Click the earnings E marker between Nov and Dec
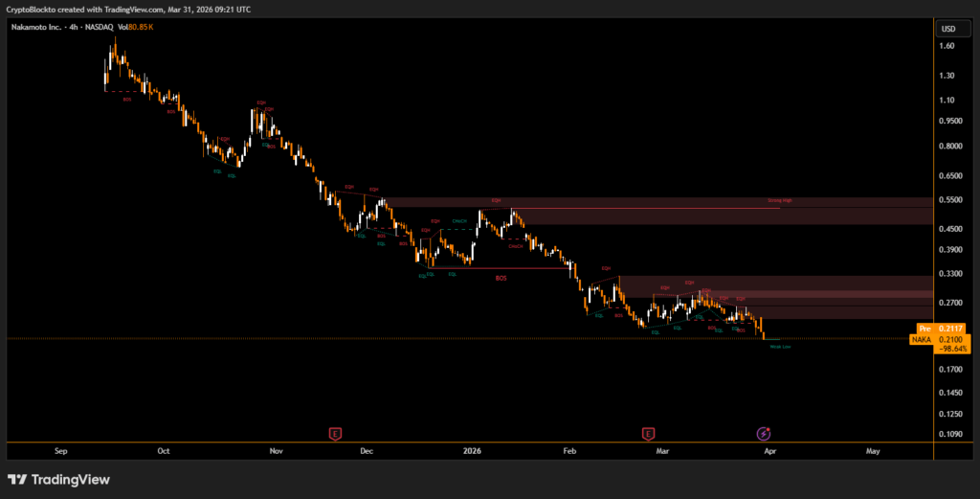 [x=335, y=434]
